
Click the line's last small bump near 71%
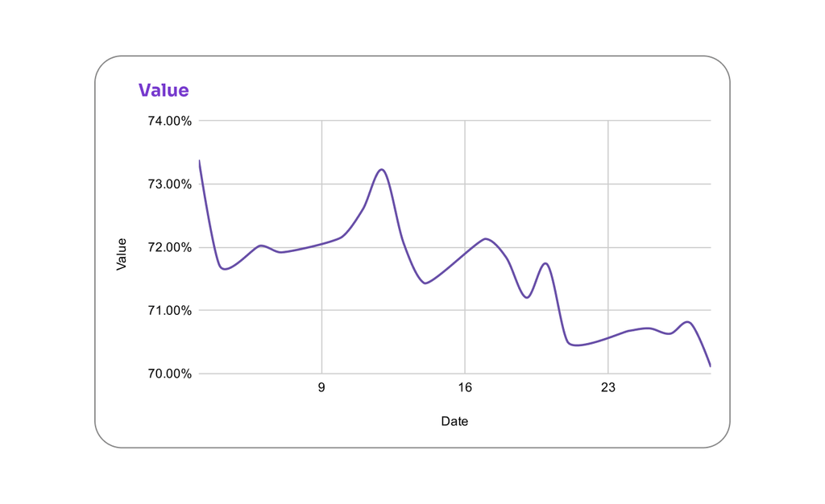[x=687, y=322]
